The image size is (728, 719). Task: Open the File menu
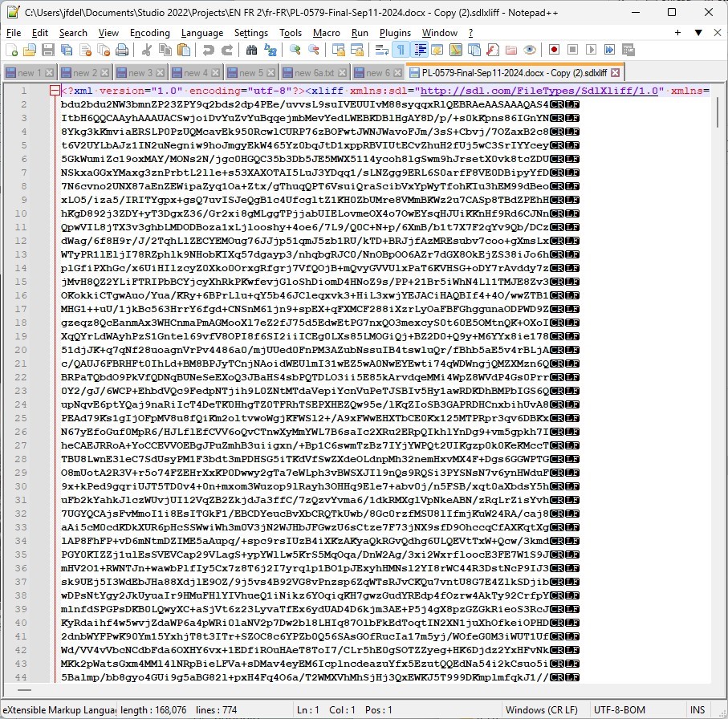pyautogui.click(x=14, y=32)
